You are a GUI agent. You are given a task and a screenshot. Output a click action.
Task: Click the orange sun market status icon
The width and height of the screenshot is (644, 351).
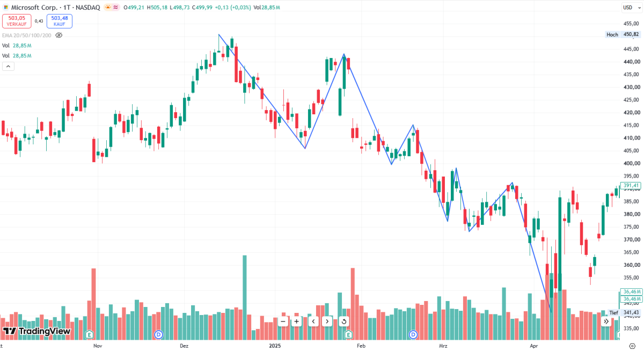[x=108, y=8]
